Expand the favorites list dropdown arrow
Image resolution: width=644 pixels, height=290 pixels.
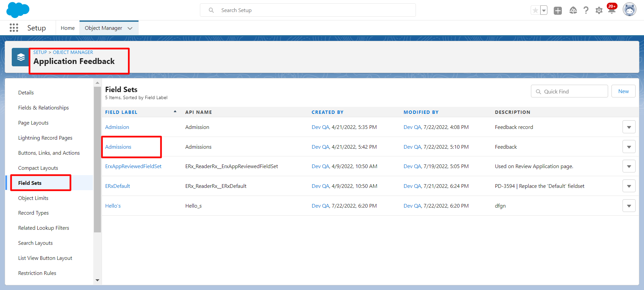pos(544,10)
